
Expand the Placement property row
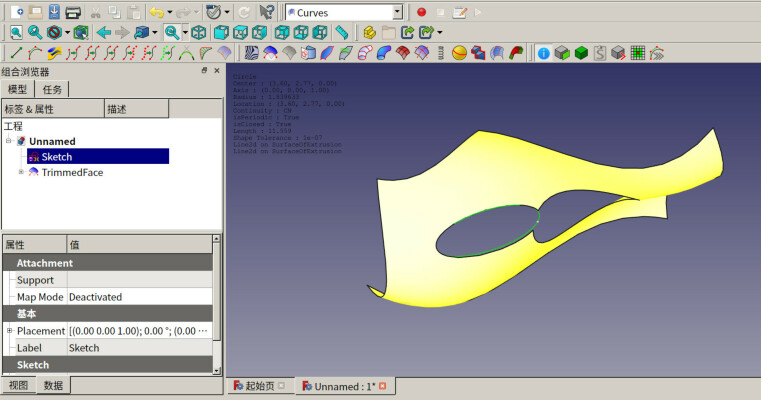pos(9,331)
